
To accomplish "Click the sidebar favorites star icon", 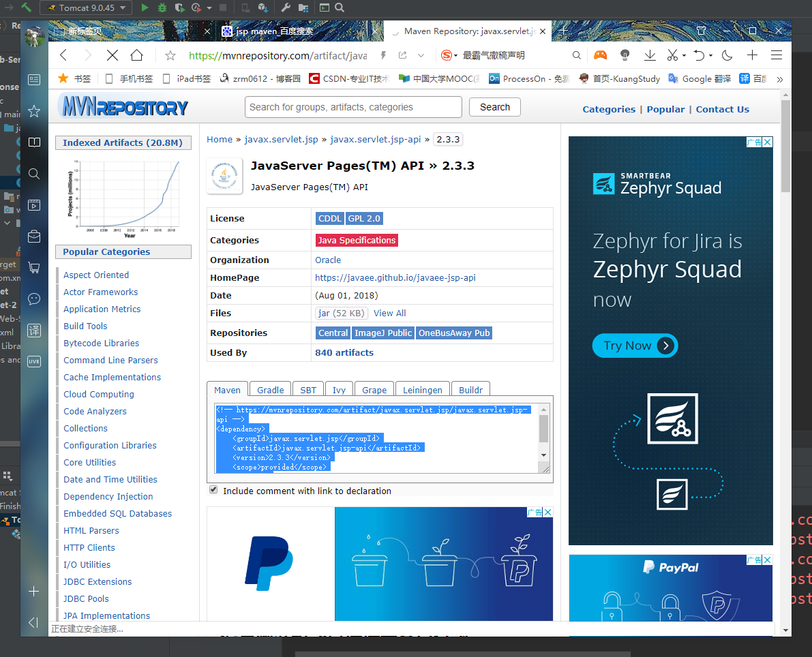I will [x=34, y=111].
